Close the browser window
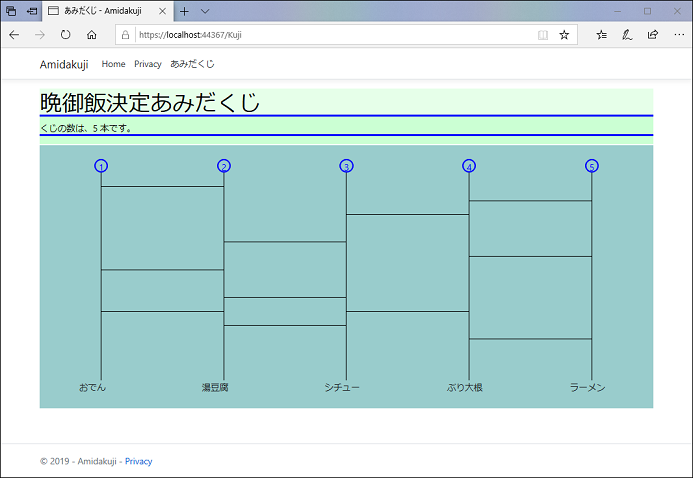The height and width of the screenshot is (478, 693). [677, 11]
